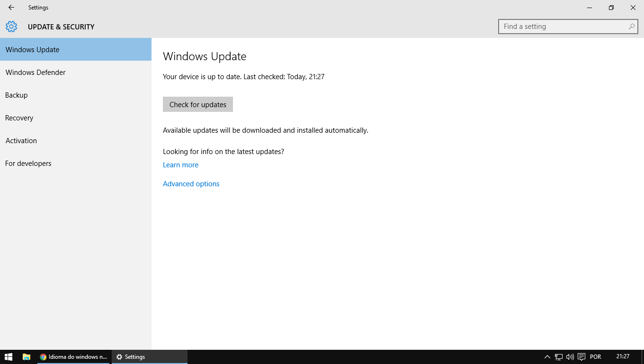
Task: Click the Settings taskbar button
Action: click(x=150, y=357)
